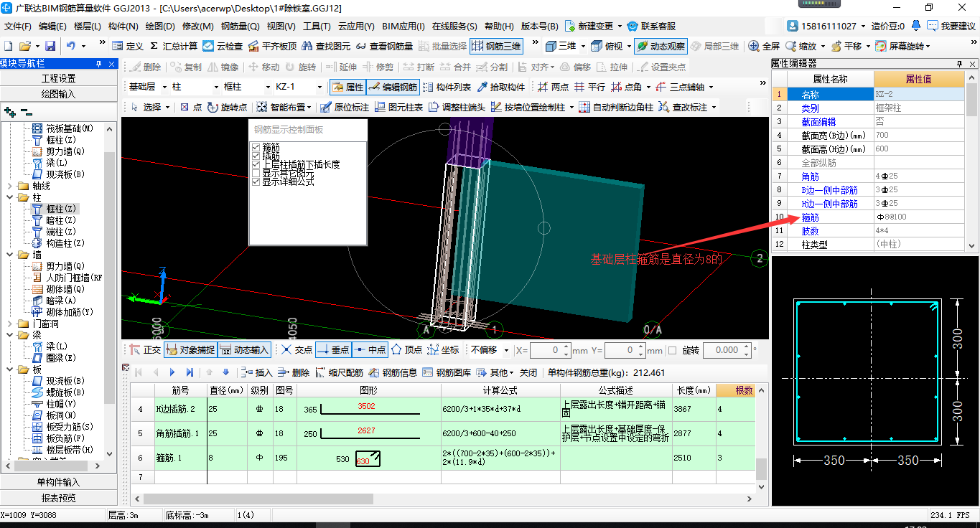Click 调整柱端头 adjust column end

point(457,107)
